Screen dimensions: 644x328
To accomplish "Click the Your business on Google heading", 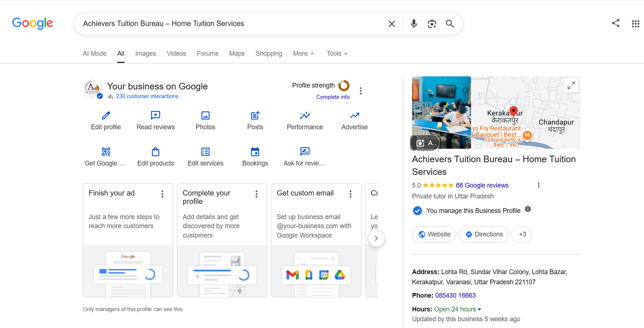I will click(157, 86).
